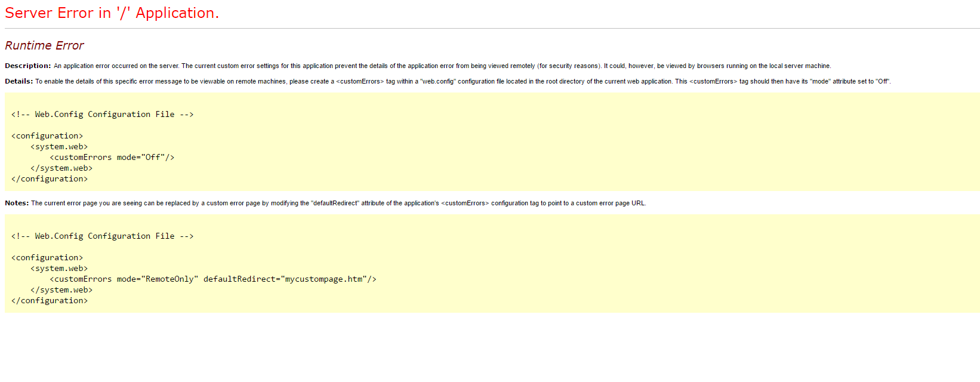This screenshot has height=382, width=980.
Task: Click the Web.Config comment above the RemoteOnly block
Action: tap(103, 236)
